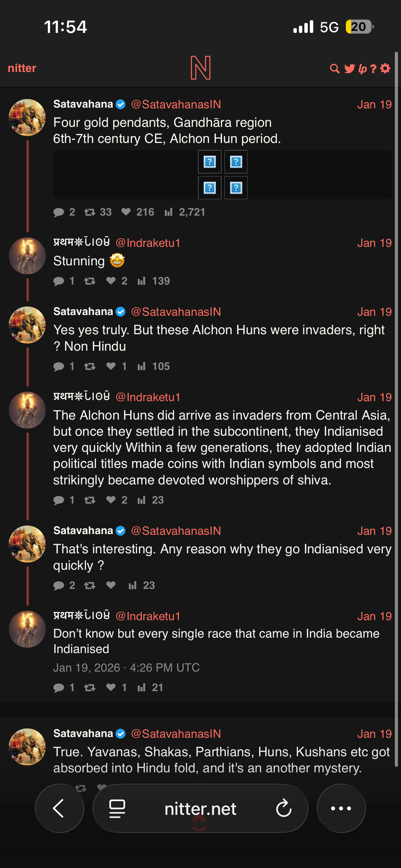This screenshot has width=401, height=868.
Task: Open the @Indraketu1 handle on "Stunning" reply
Action: (x=148, y=243)
